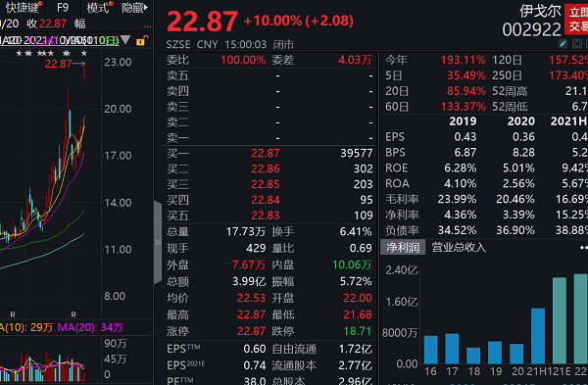The height and width of the screenshot is (385, 588).
Task: Switch to the 净利润 tab
Action: point(403,248)
